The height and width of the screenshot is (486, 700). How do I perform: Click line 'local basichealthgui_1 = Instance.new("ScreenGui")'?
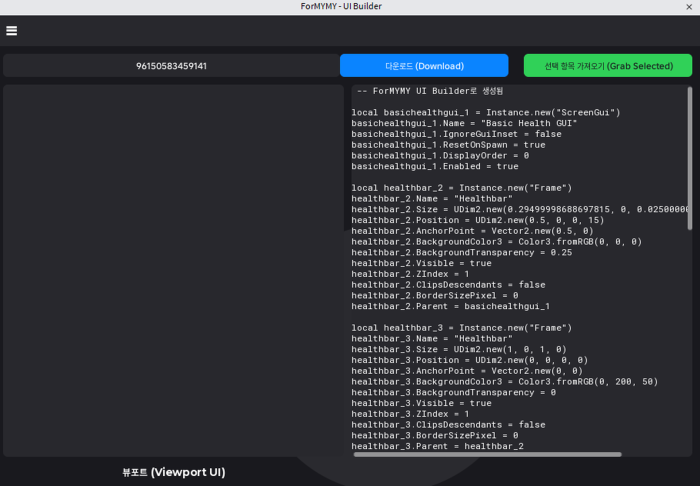pyautogui.click(x=486, y=112)
